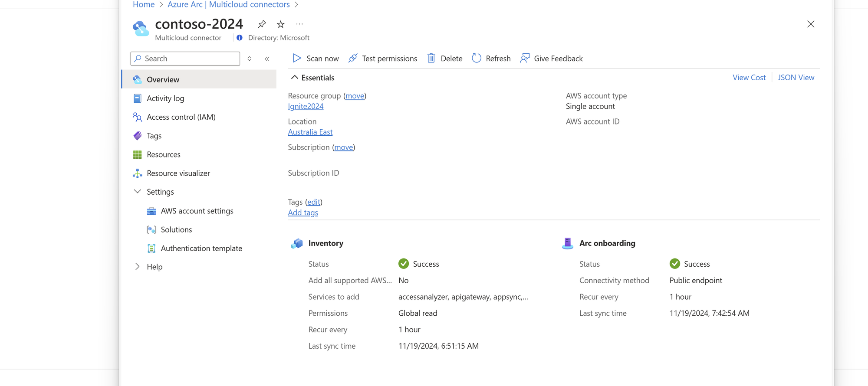Choose Delete in the toolbar

pyautogui.click(x=445, y=59)
